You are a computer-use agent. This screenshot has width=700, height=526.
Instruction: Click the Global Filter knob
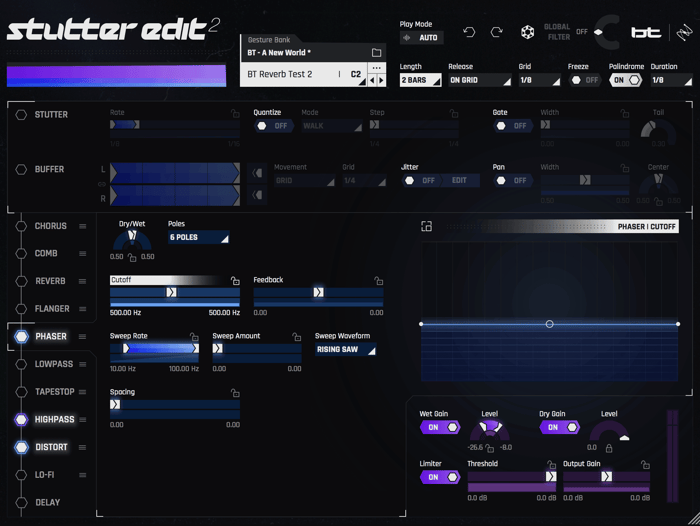[x=606, y=32]
